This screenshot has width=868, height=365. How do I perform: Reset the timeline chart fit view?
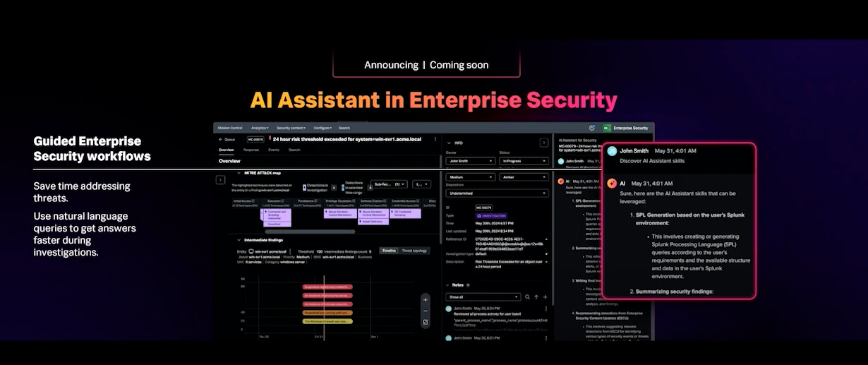[426, 323]
